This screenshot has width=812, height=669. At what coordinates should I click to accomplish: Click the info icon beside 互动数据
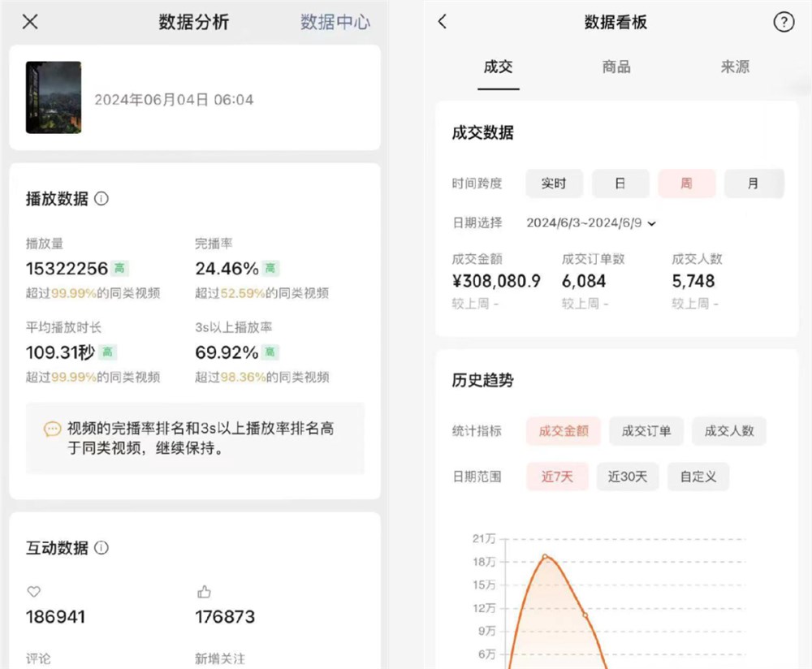[x=101, y=548]
